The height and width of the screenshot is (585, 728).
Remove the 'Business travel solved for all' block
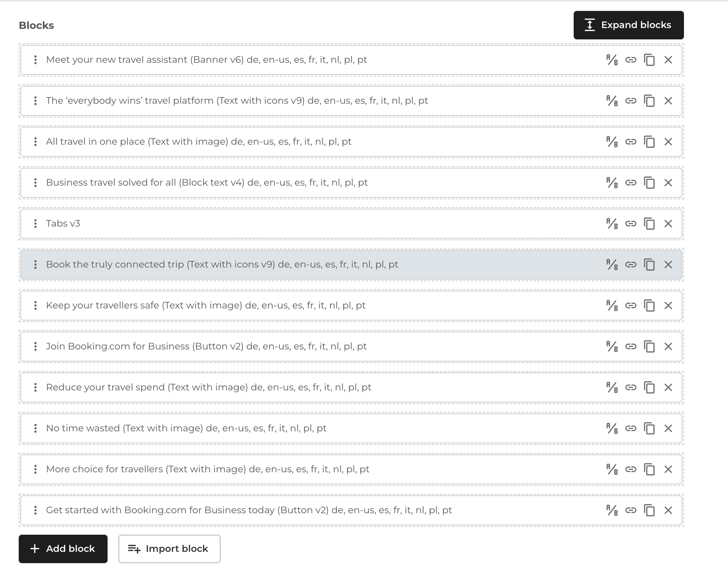(668, 183)
